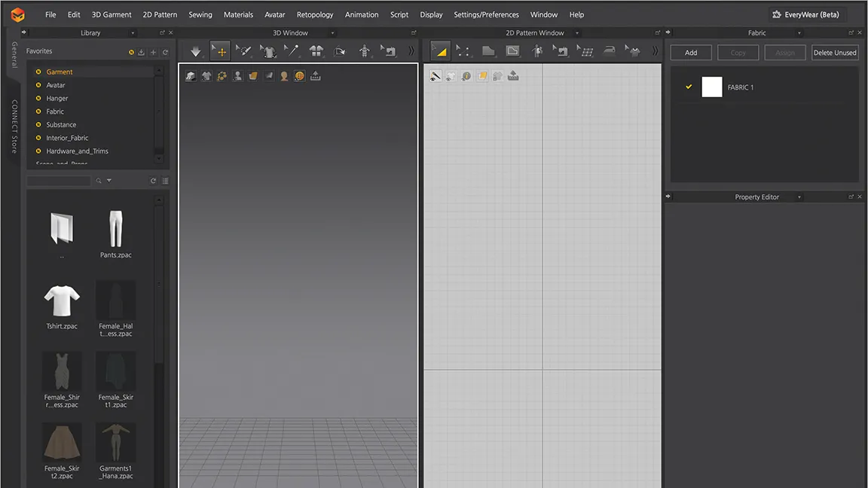This screenshot has height=488, width=868.
Task: Select the Simulate tool in the 3D toolbar
Action: click(x=195, y=50)
